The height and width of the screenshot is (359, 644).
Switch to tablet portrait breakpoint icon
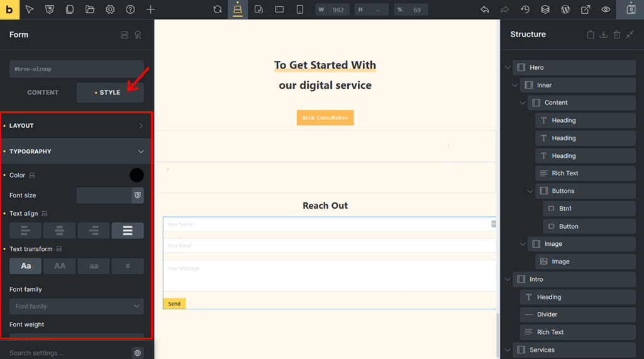[258, 9]
